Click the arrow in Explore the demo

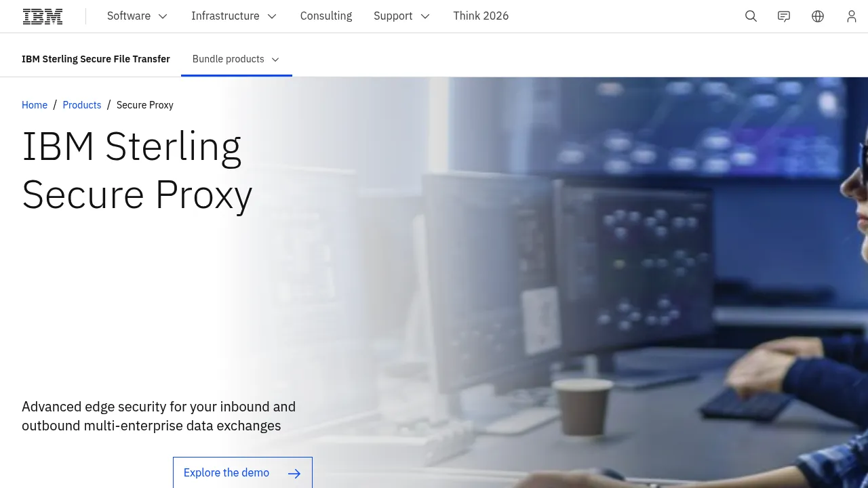pos(294,473)
